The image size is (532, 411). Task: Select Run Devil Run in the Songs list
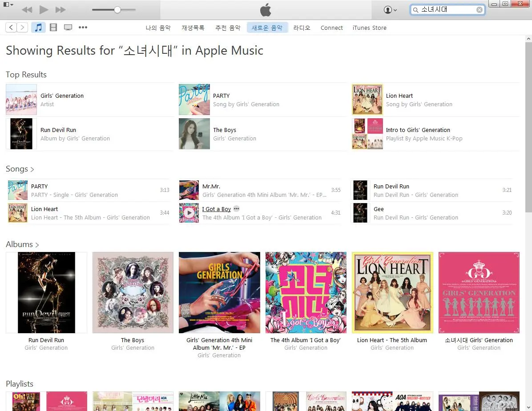[431, 190]
